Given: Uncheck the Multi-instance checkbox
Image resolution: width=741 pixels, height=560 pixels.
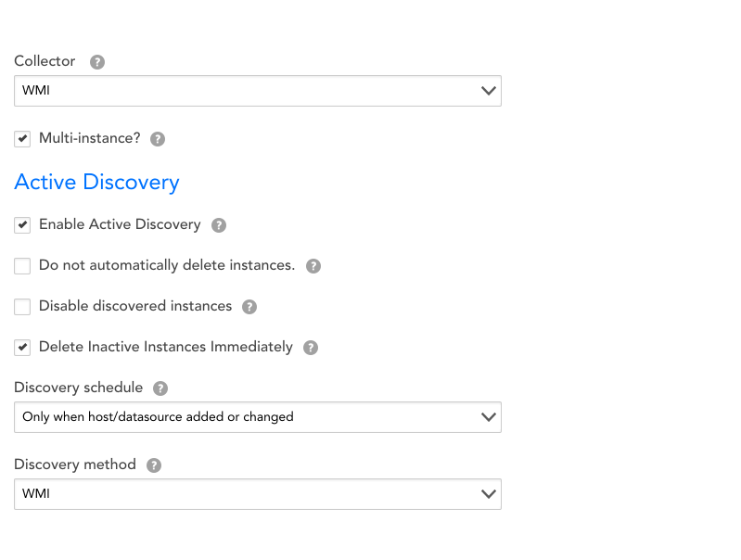Looking at the screenshot, I should click(x=22, y=139).
